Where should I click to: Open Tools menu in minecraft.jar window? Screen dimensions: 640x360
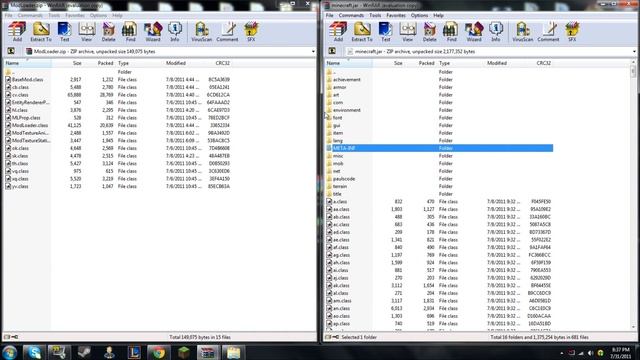click(375, 16)
